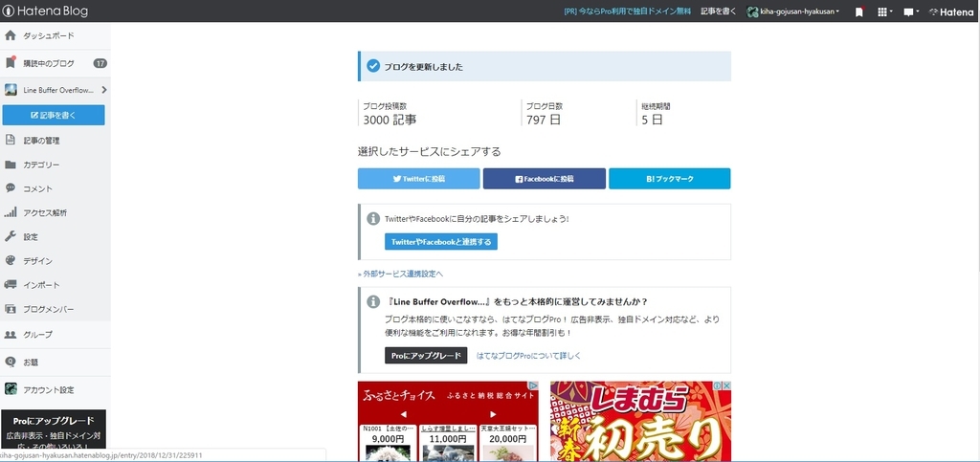The width and height of the screenshot is (980, 462).
Task: Click the 17 unread badge on 購読中のブログ
Action: (100, 63)
